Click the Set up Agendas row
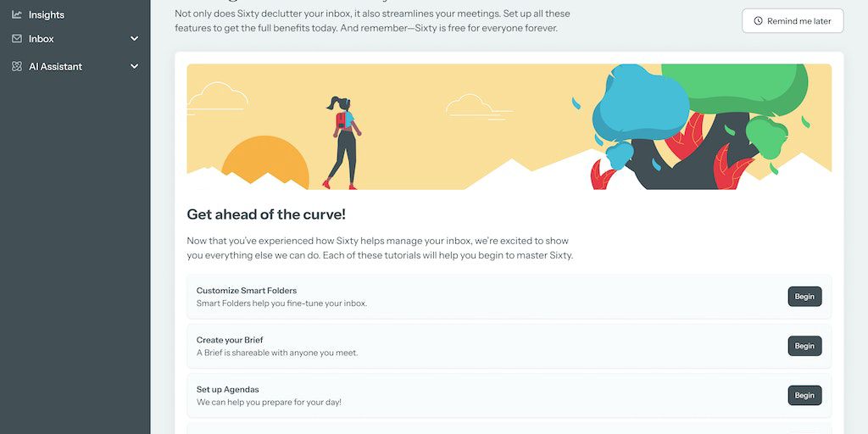Viewport: 868px width, 434px height. [509, 395]
